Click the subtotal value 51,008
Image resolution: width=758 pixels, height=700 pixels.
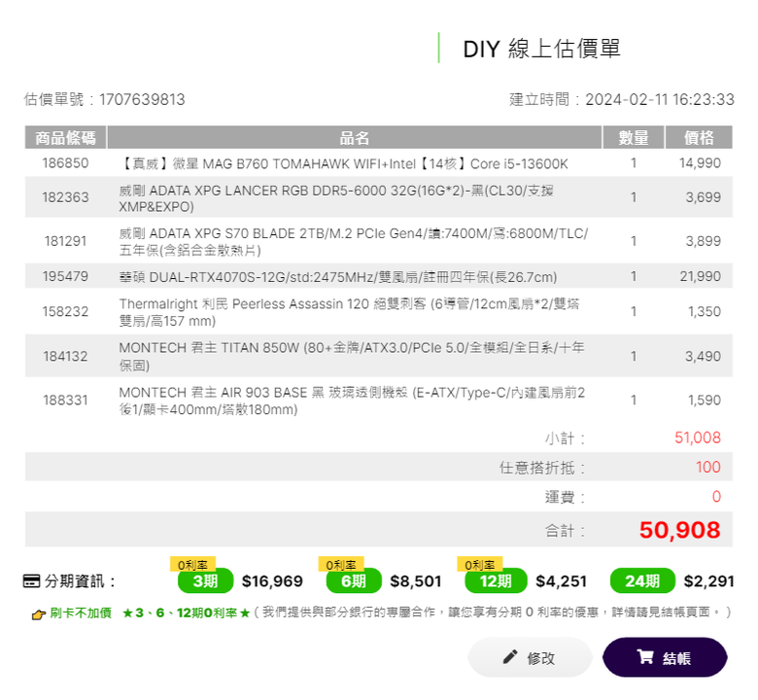(x=698, y=437)
